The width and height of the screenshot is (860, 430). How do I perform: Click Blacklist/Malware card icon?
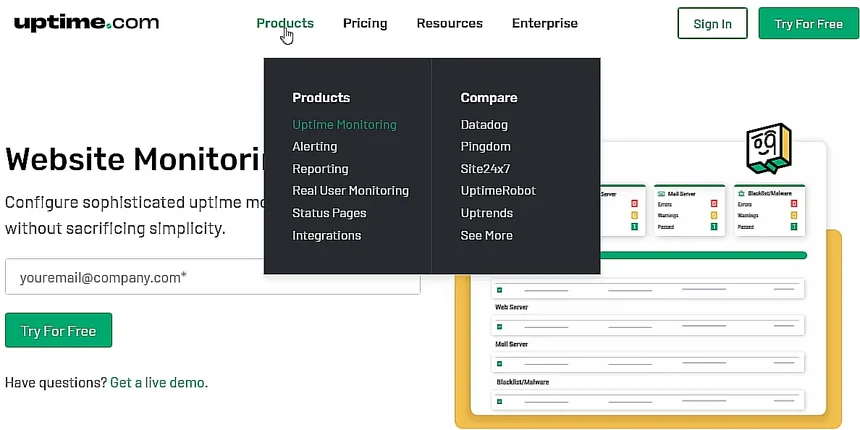[742, 194]
